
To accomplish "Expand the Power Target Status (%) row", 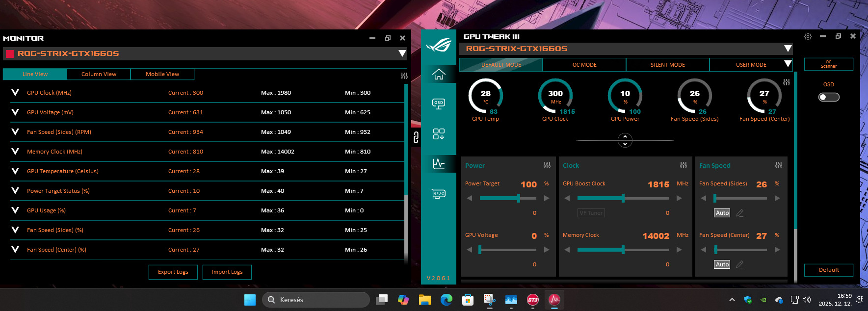I will [15, 191].
